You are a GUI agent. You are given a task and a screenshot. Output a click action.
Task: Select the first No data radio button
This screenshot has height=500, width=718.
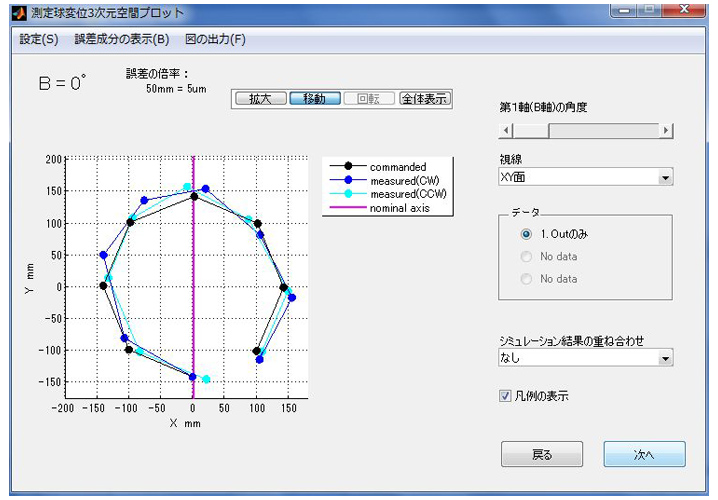526,256
